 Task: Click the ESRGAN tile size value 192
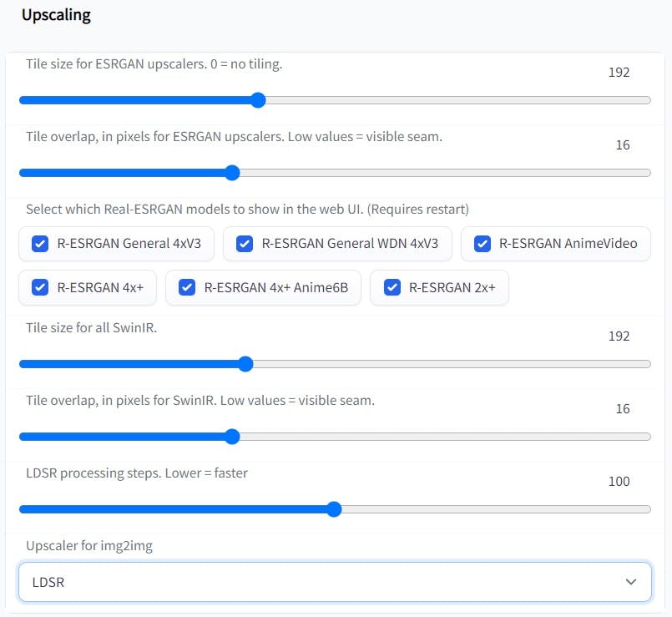point(619,73)
